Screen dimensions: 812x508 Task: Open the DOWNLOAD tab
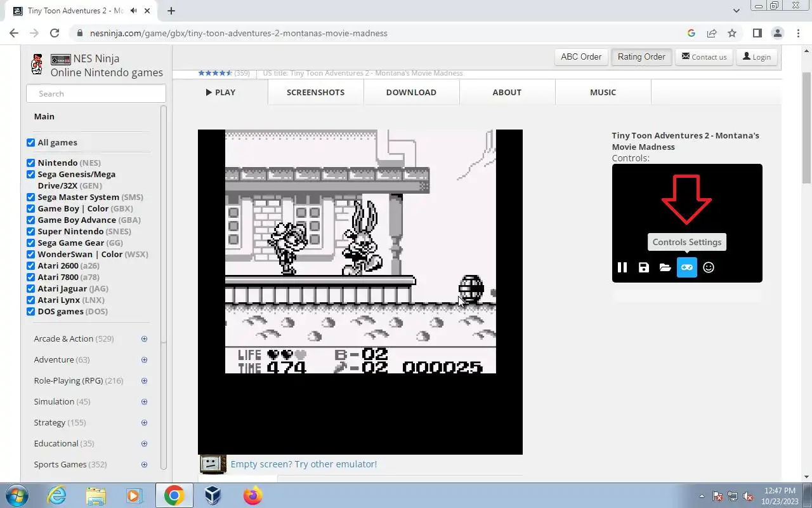click(411, 92)
